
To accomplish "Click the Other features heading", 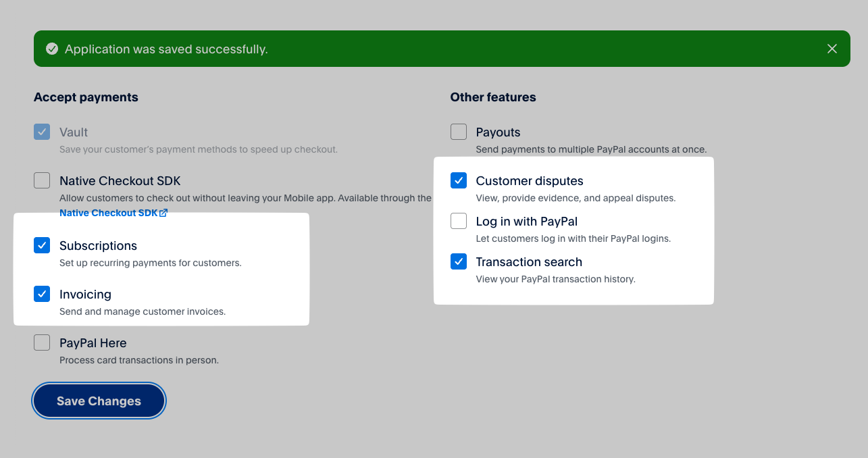I will 493,97.
